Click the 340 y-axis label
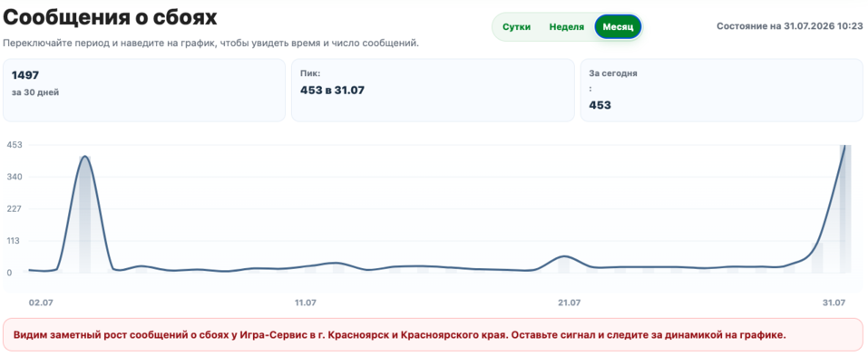The image size is (868, 356). tap(14, 177)
